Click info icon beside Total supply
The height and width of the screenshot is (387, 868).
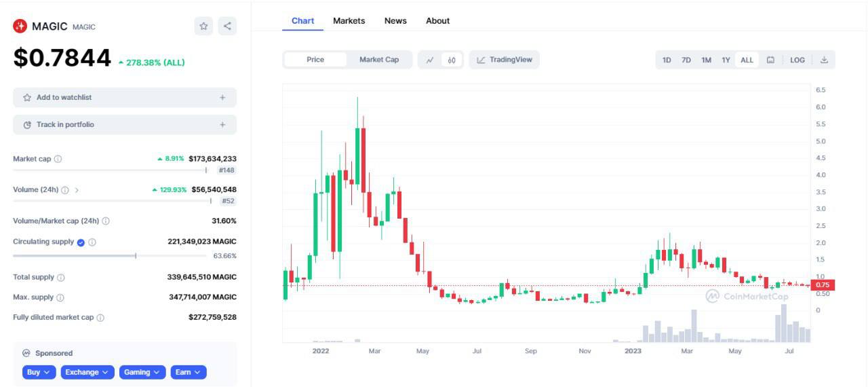click(x=61, y=278)
